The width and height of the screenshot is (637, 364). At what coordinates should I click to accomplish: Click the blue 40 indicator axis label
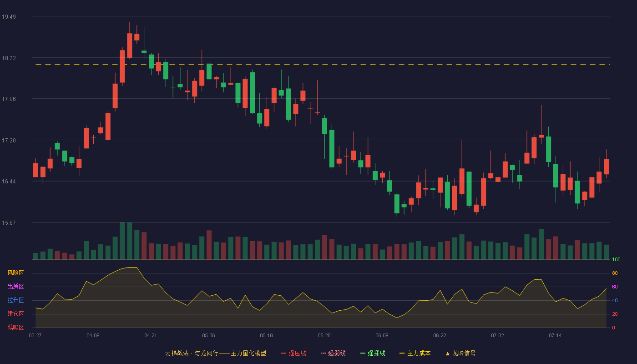pyautogui.click(x=615, y=300)
